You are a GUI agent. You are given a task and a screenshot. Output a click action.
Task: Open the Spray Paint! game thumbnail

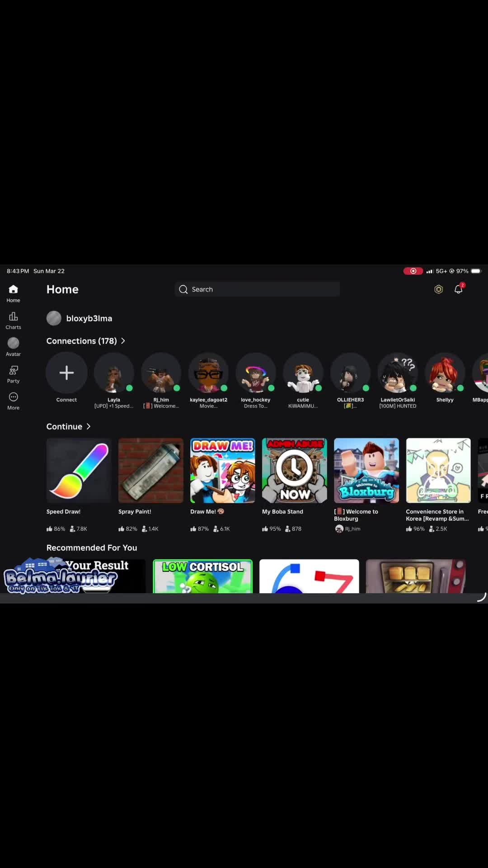(x=151, y=471)
